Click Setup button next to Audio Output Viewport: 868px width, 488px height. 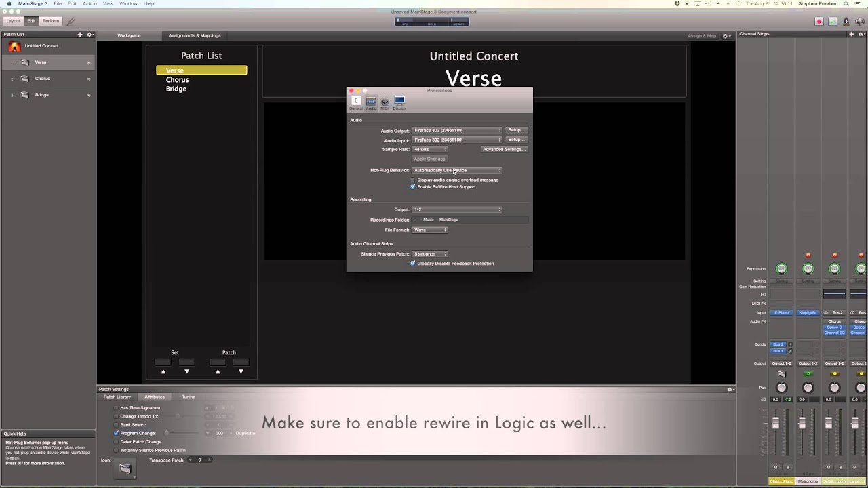[x=516, y=130]
